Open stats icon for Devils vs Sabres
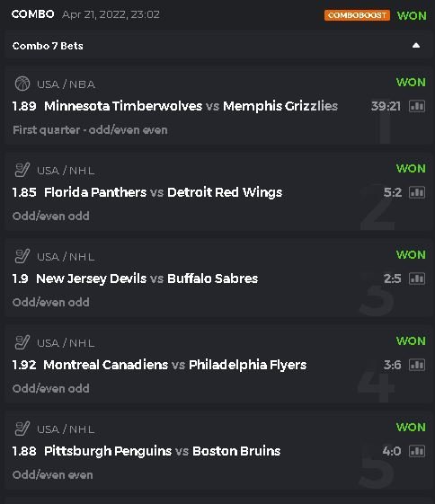Viewport: 435px width, 504px height. click(417, 279)
